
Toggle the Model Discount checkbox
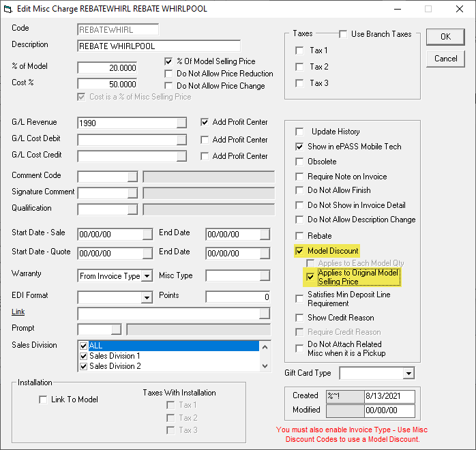click(x=299, y=251)
